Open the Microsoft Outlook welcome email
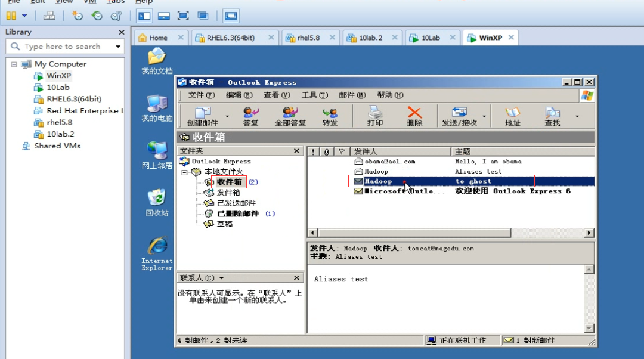 click(x=451, y=191)
